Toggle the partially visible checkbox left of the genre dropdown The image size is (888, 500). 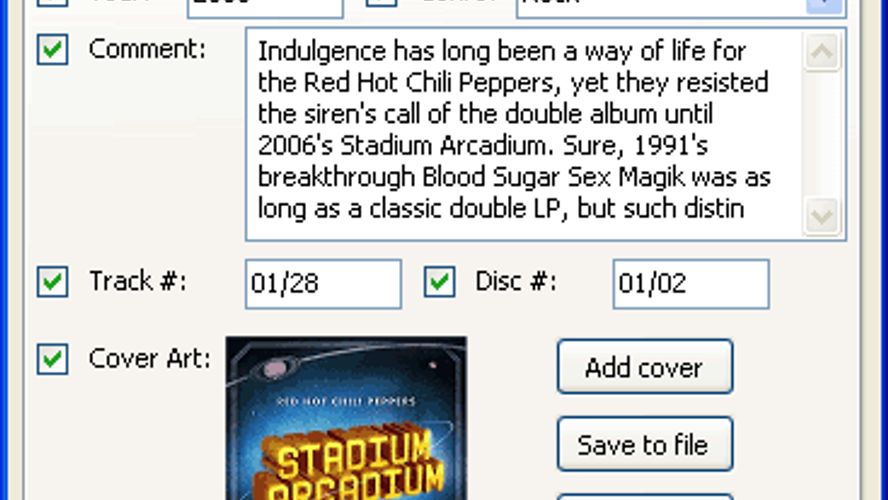pyautogui.click(x=381, y=3)
